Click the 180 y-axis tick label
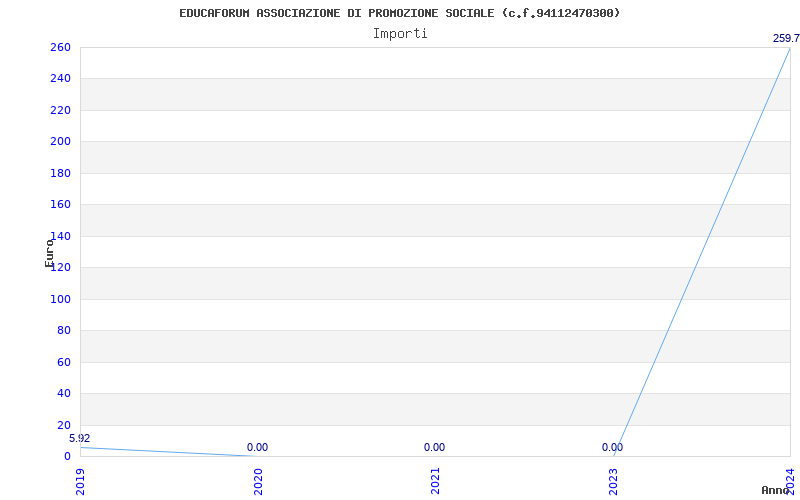The image size is (800, 500). [60, 173]
